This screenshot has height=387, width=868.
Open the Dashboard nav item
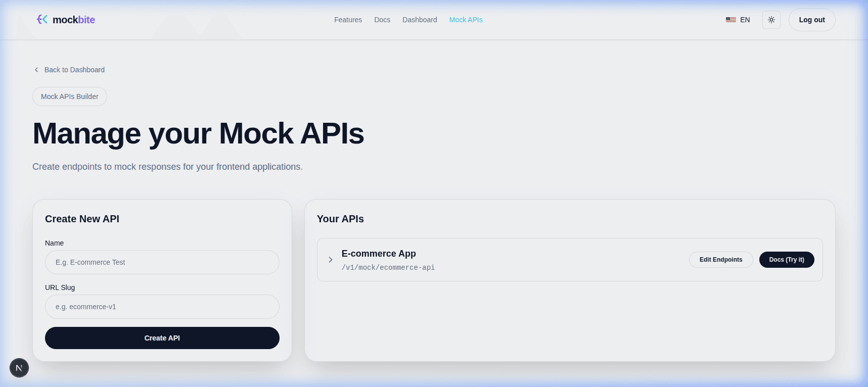420,20
